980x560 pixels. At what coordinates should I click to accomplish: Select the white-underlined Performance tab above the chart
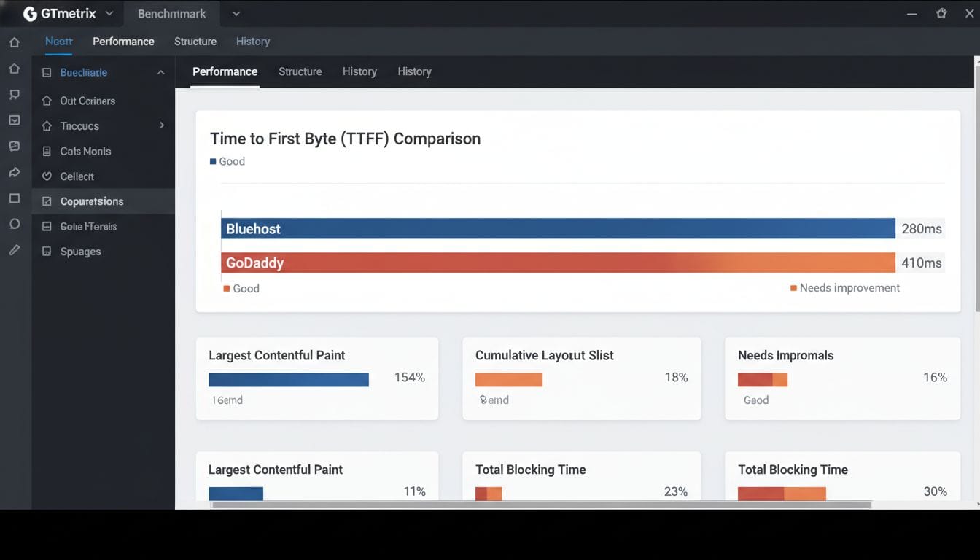tap(225, 71)
